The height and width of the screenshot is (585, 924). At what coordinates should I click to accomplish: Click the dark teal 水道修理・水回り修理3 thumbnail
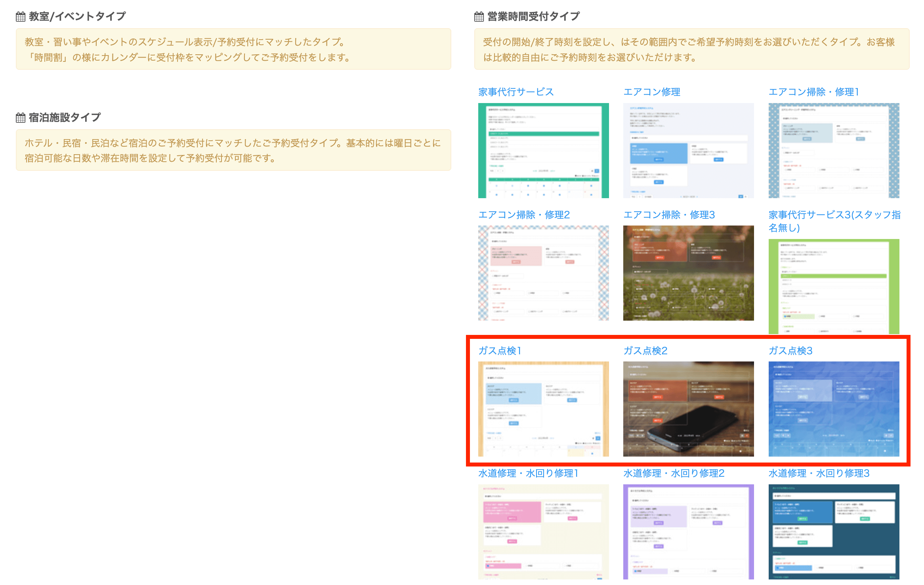[834, 532]
